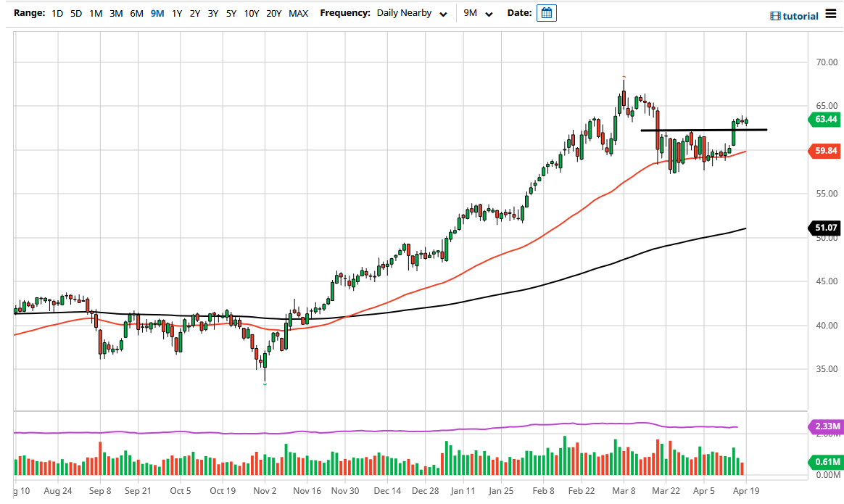844x504 pixels.
Task: Click the red 59.84 price label
Action: coord(826,151)
